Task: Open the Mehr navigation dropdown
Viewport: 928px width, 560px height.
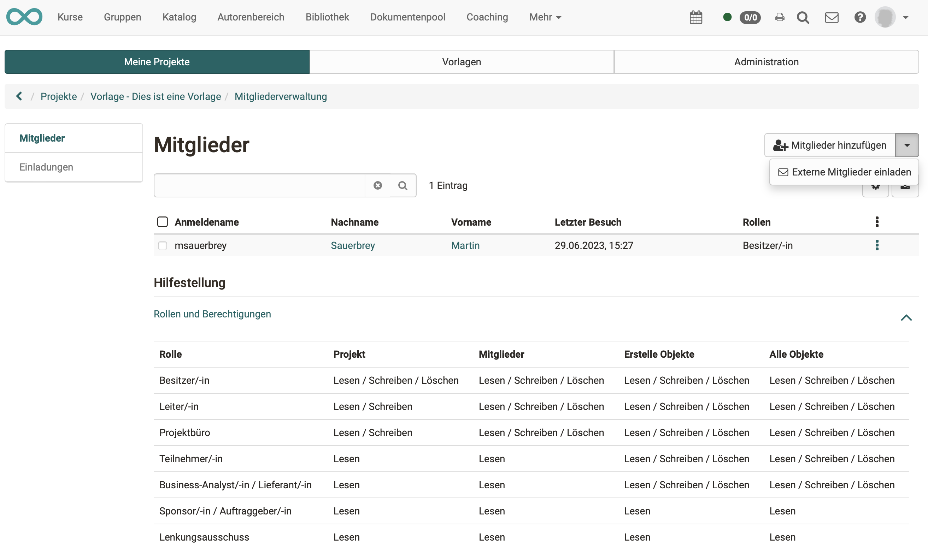Action: (545, 17)
